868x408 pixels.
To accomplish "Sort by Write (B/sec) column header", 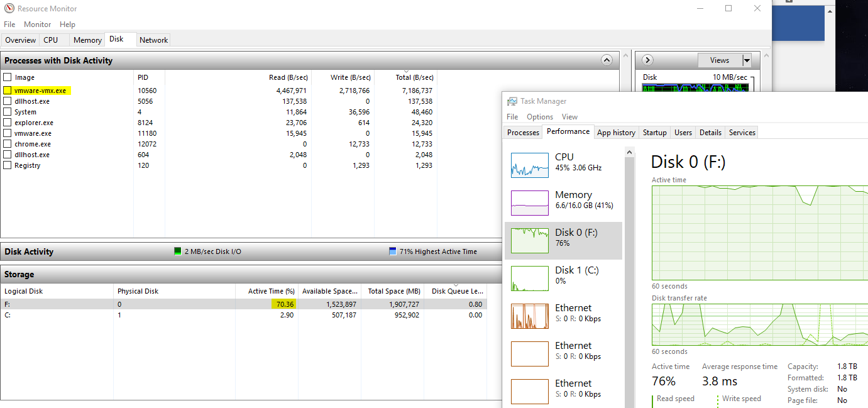I will [x=343, y=77].
